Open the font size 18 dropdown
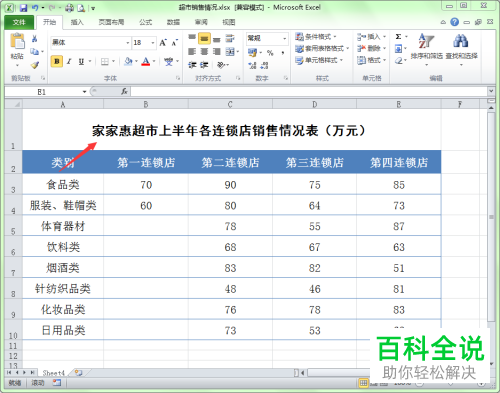This screenshot has height=393, width=500. click(x=153, y=43)
